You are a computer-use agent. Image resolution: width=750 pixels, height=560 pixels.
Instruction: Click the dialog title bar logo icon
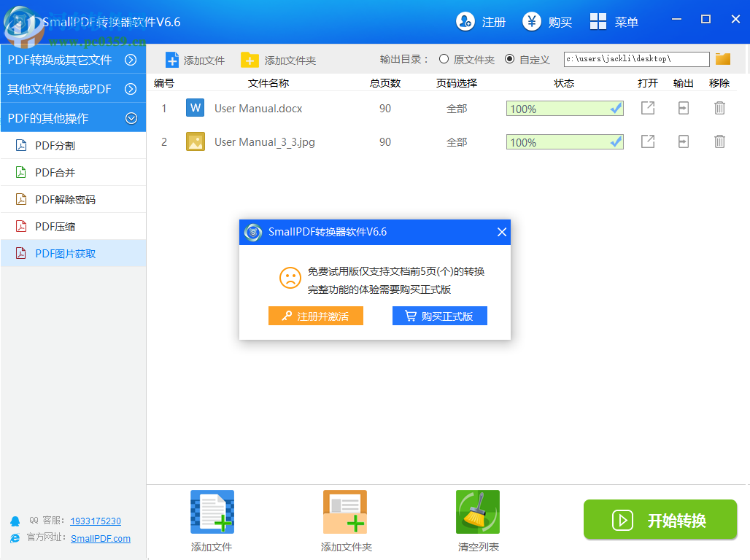point(253,233)
